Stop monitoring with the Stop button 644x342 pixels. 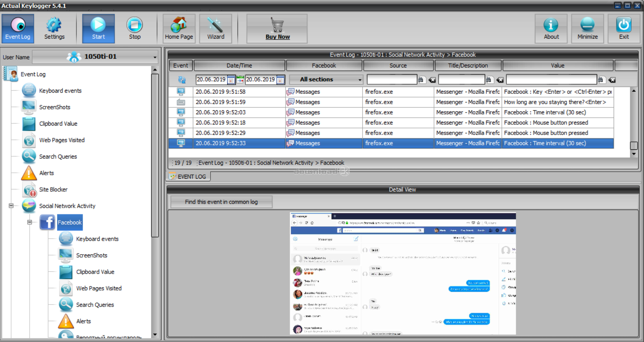[134, 28]
